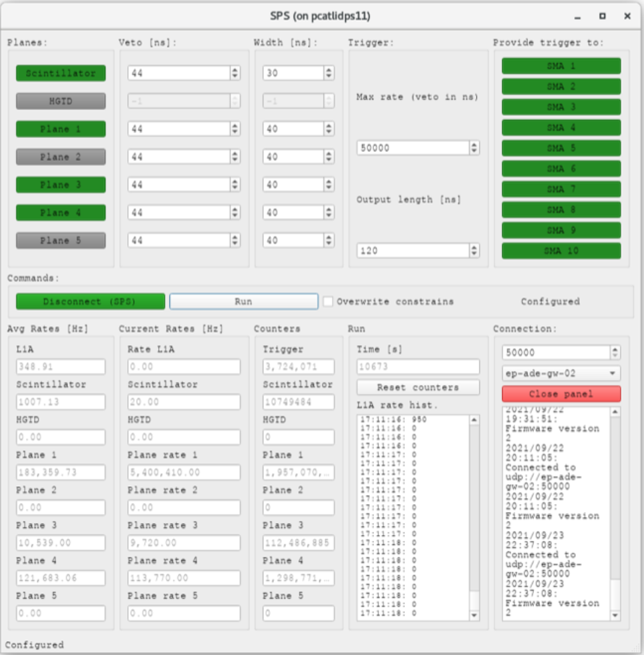644x655 pixels.
Task: Click the Plane 3 counter field 112,486,885
Action: (299, 543)
